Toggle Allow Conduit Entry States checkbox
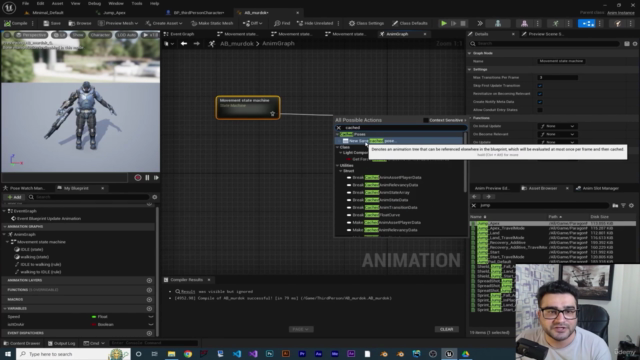This screenshot has height=360, width=640. click(x=540, y=110)
